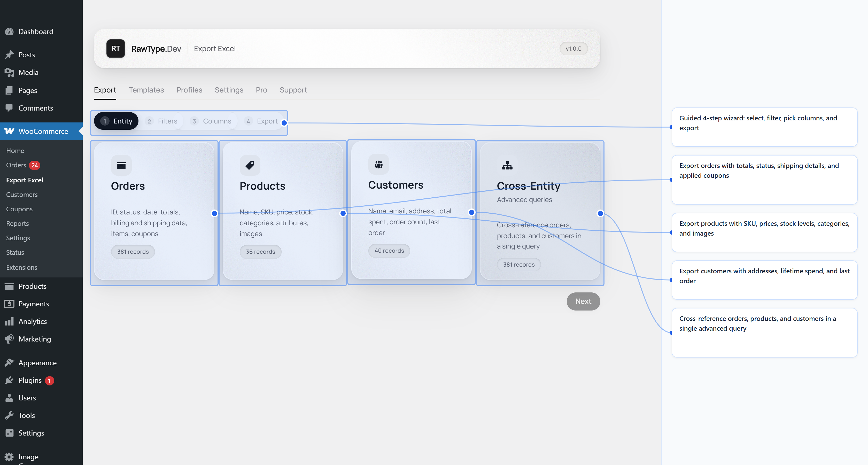The height and width of the screenshot is (465, 868).
Task: Click the Marketing megaphone icon
Action: click(10, 339)
